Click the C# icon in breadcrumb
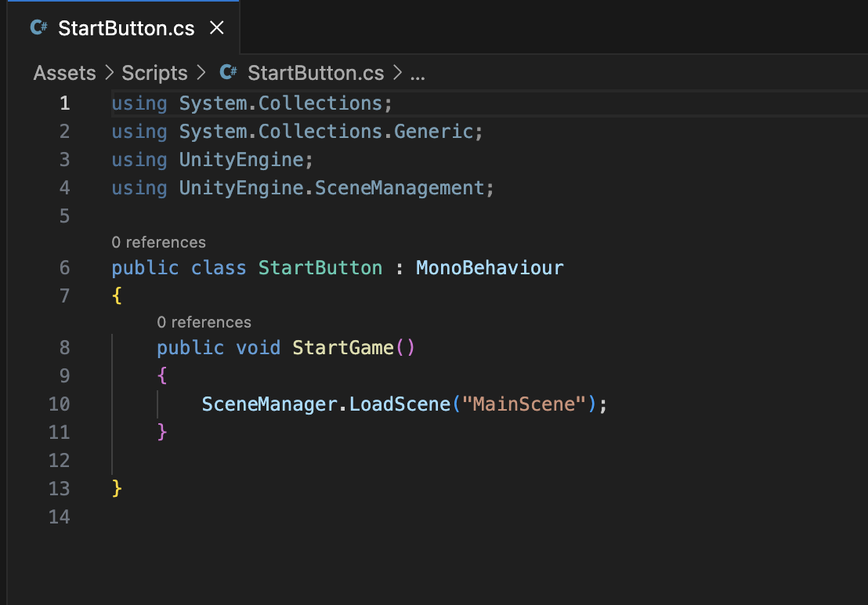Viewport: 868px width, 605px height. coord(228,73)
